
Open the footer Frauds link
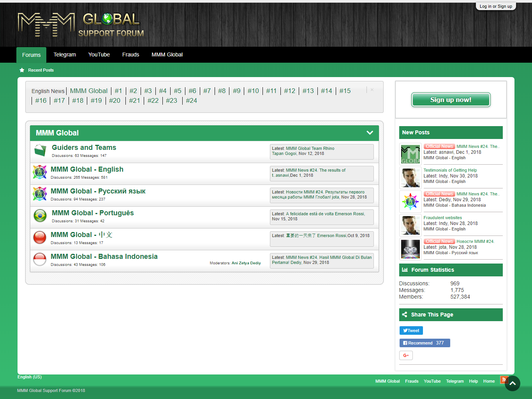(x=412, y=381)
